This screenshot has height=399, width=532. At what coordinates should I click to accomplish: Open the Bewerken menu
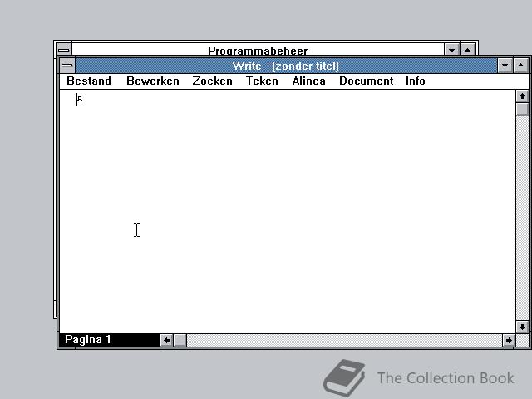[x=153, y=81]
